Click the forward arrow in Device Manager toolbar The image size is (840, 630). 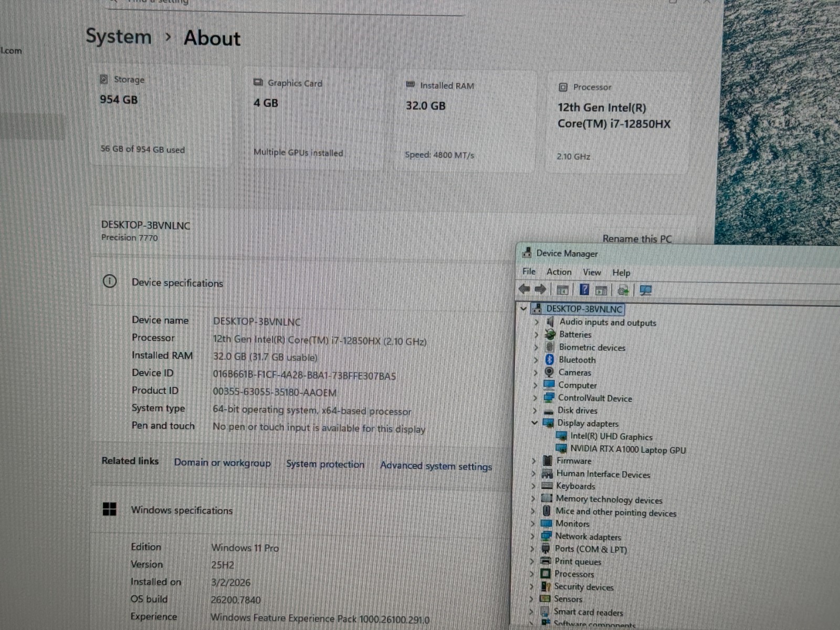(x=540, y=289)
